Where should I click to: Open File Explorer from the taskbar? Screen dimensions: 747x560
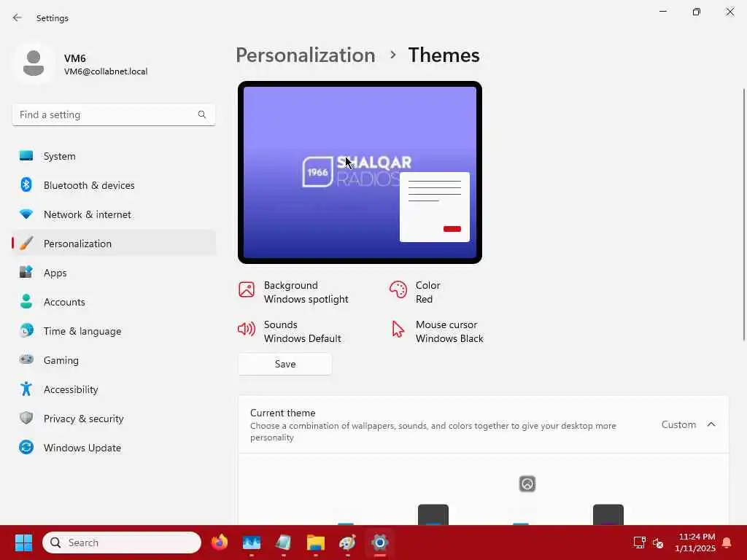point(315,542)
